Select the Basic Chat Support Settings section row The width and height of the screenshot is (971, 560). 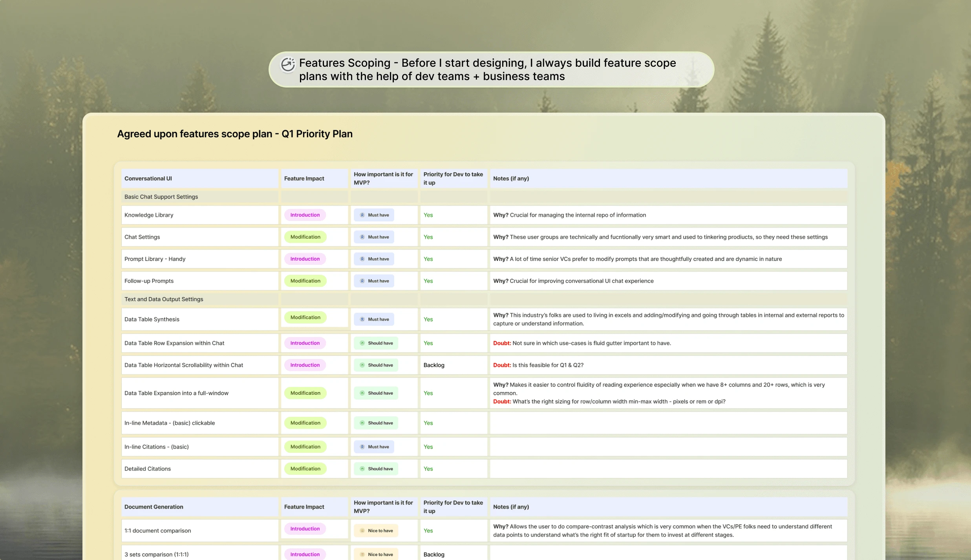point(161,197)
